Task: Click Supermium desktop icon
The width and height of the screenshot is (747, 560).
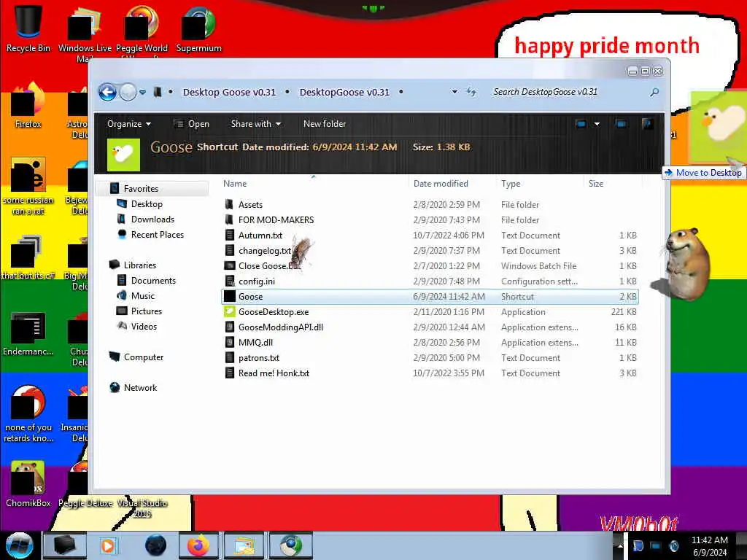Action: pos(198,28)
